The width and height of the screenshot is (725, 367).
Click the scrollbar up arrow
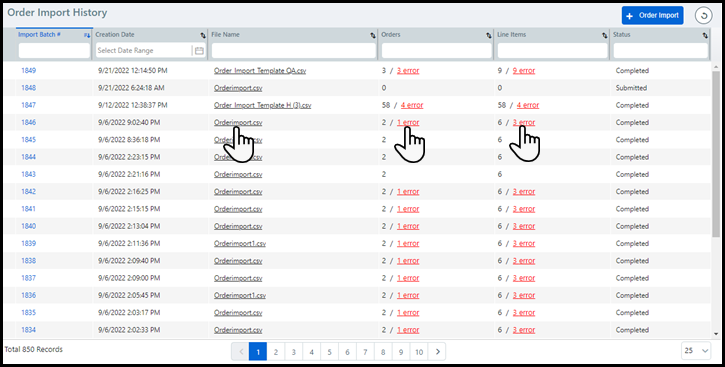(x=716, y=67)
